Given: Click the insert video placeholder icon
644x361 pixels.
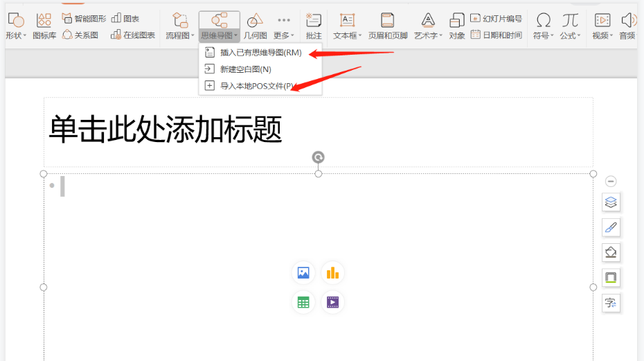Looking at the screenshot, I should (x=332, y=303).
